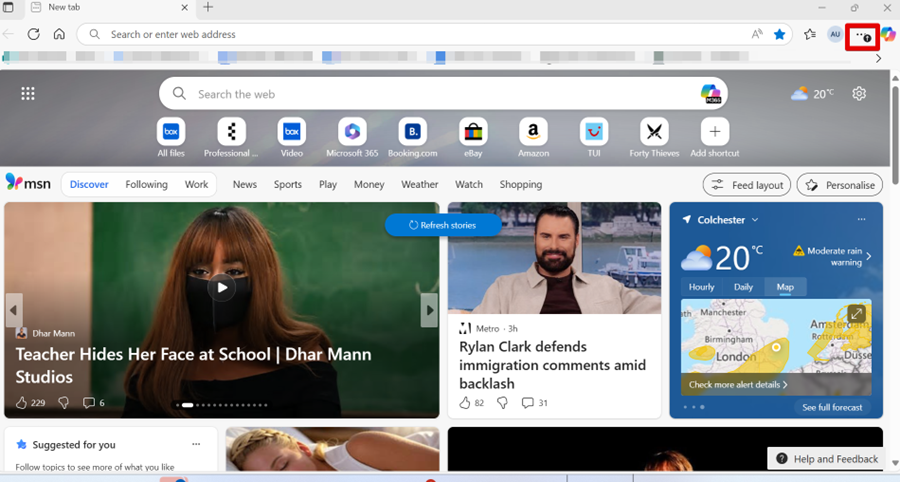Open Settings and more menu
This screenshot has height=482, width=900.
pyautogui.click(x=861, y=35)
